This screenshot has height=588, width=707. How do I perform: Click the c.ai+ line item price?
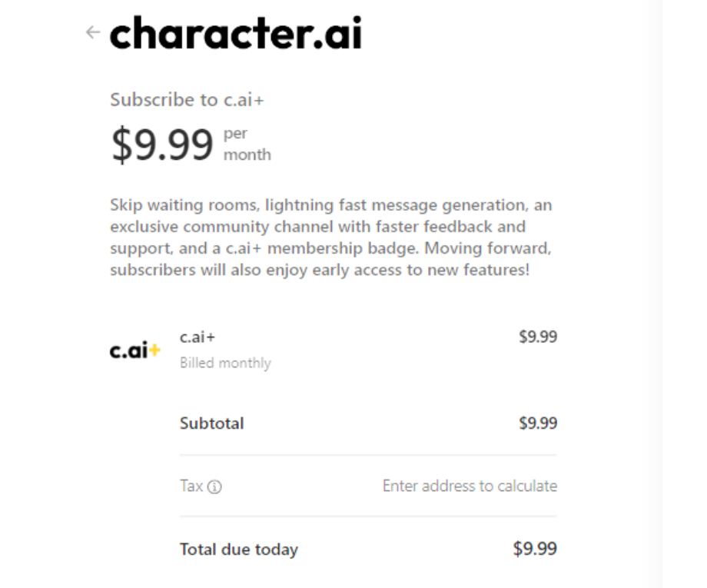point(538,337)
